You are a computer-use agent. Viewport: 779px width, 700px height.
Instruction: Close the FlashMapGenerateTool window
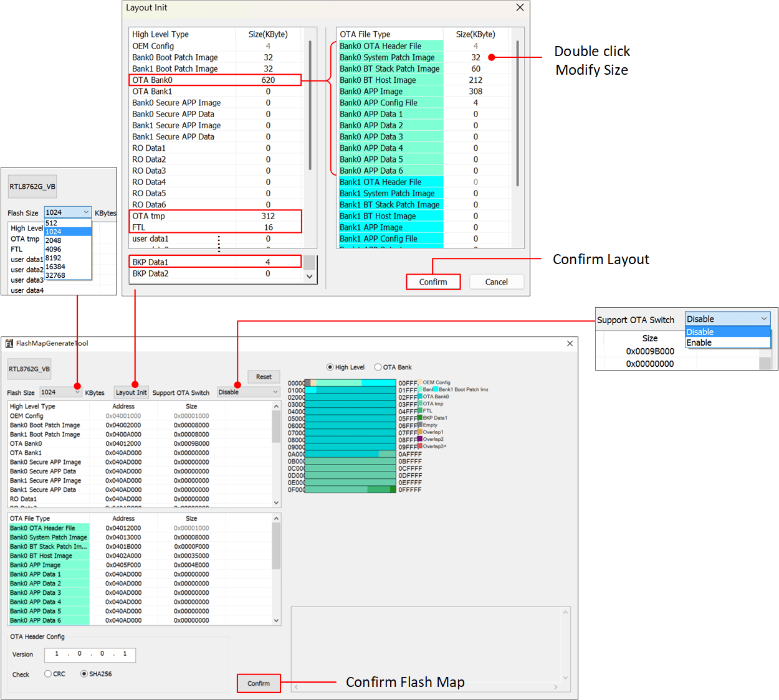[570, 343]
